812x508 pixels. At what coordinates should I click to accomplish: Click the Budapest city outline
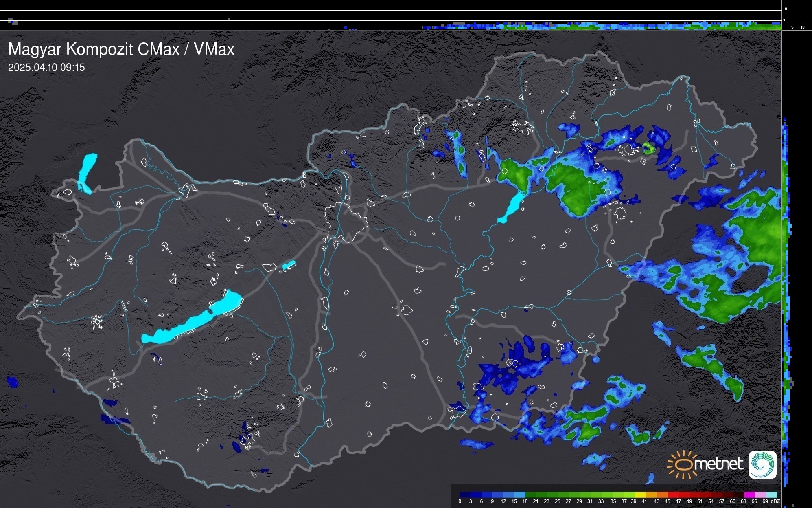(346, 222)
